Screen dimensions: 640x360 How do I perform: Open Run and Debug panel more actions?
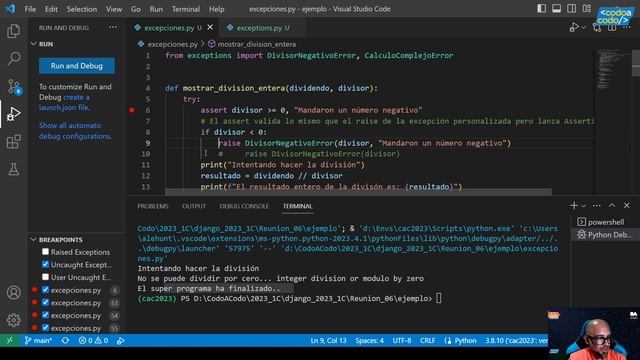point(113,27)
